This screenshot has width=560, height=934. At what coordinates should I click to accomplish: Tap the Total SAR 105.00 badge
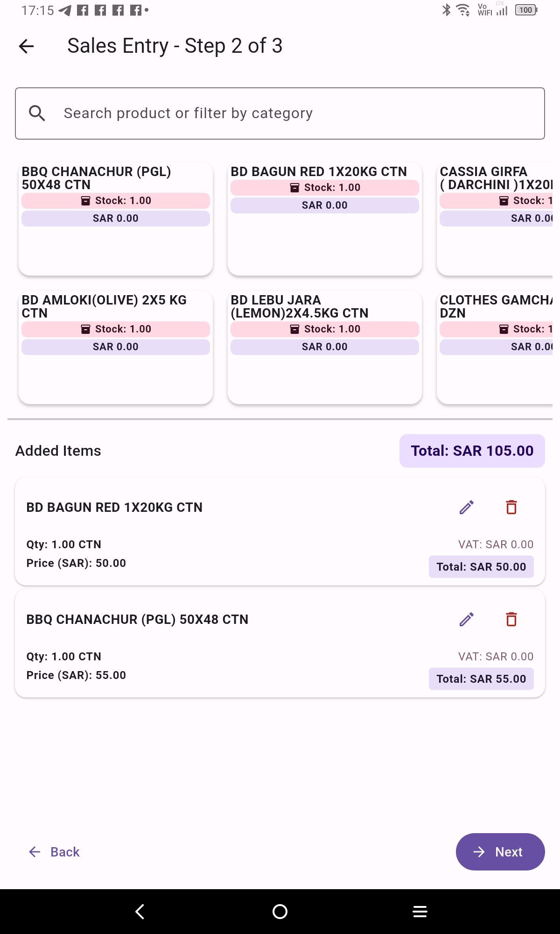472,451
